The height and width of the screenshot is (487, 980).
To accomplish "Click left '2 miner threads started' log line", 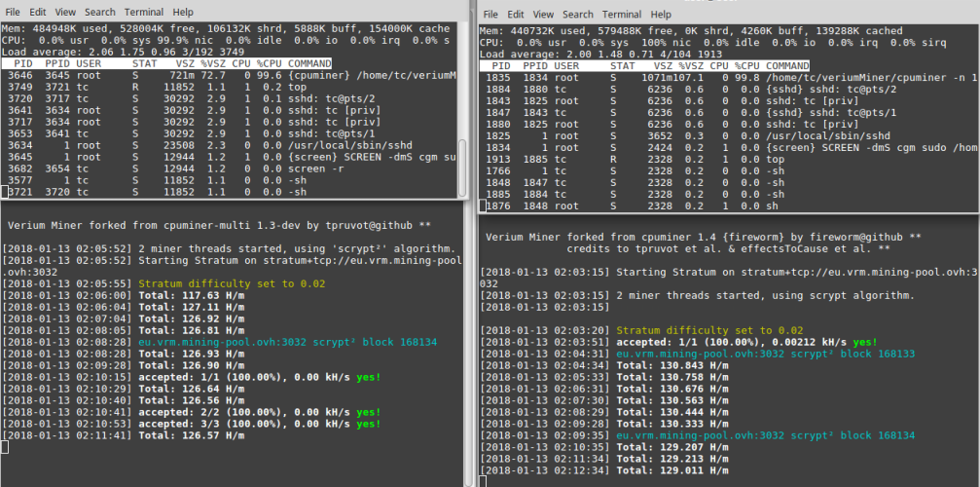I will click(228, 248).
